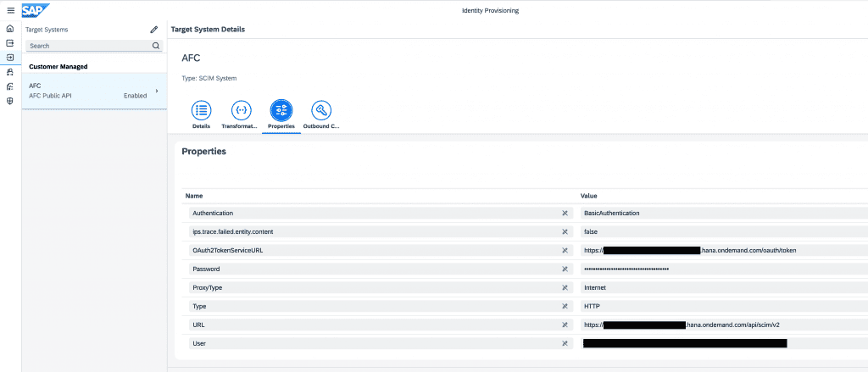Viewport: 868px width, 372px height.
Task: Open the Outbound Certificates tab
Action: (x=321, y=115)
